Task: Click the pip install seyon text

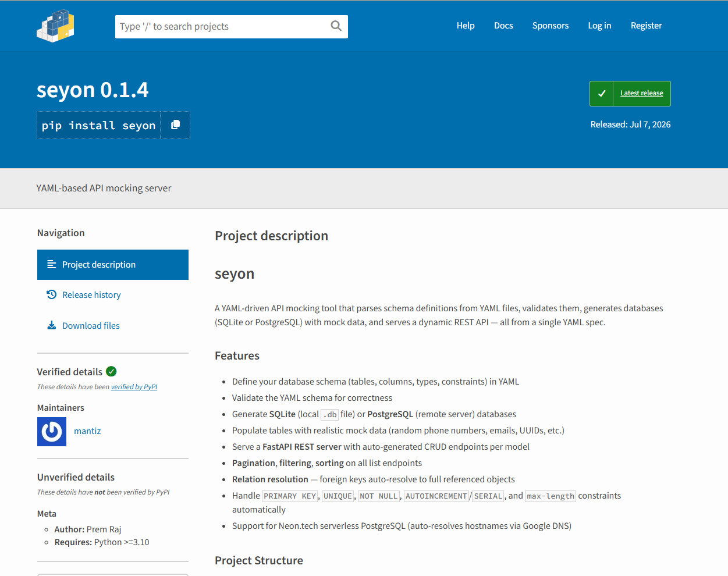Action: (99, 126)
